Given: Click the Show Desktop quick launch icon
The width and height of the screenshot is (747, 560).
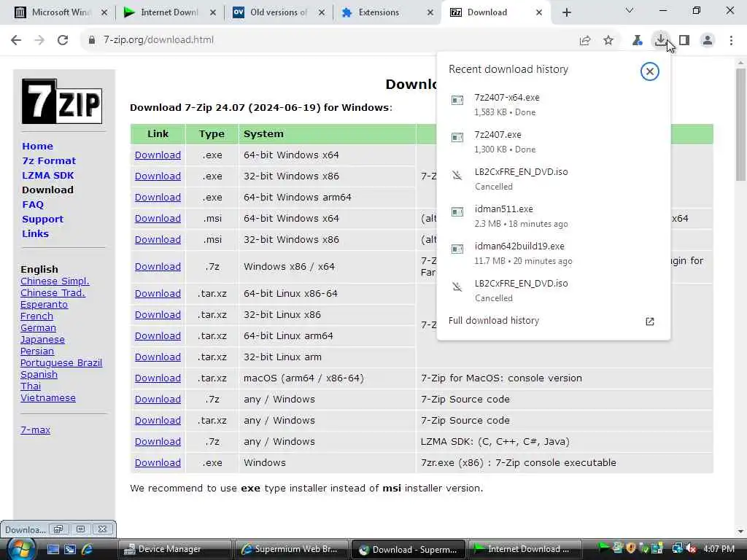Looking at the screenshot, I should pos(53,549).
